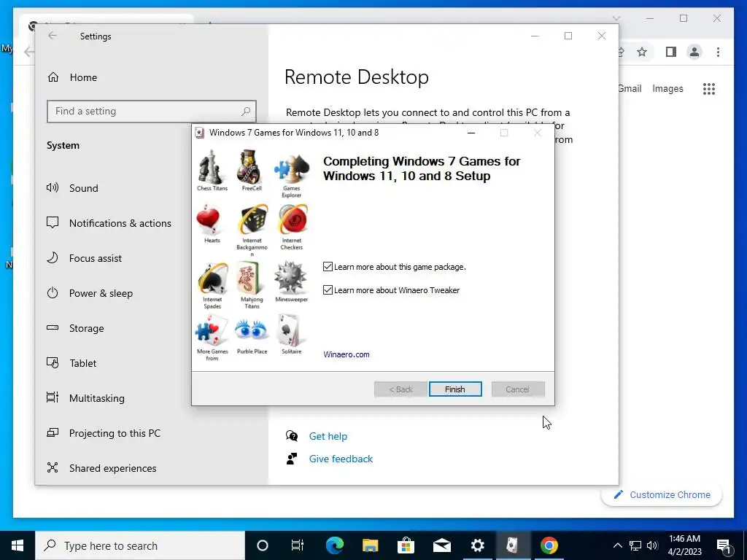Open the Google apps grid
This screenshot has width=747, height=560.
709,89
